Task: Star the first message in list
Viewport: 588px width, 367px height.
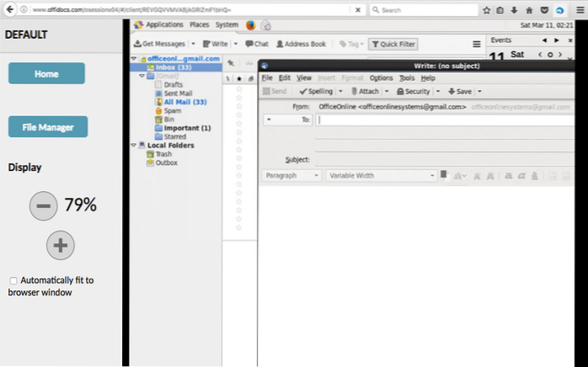Action: 238,87
